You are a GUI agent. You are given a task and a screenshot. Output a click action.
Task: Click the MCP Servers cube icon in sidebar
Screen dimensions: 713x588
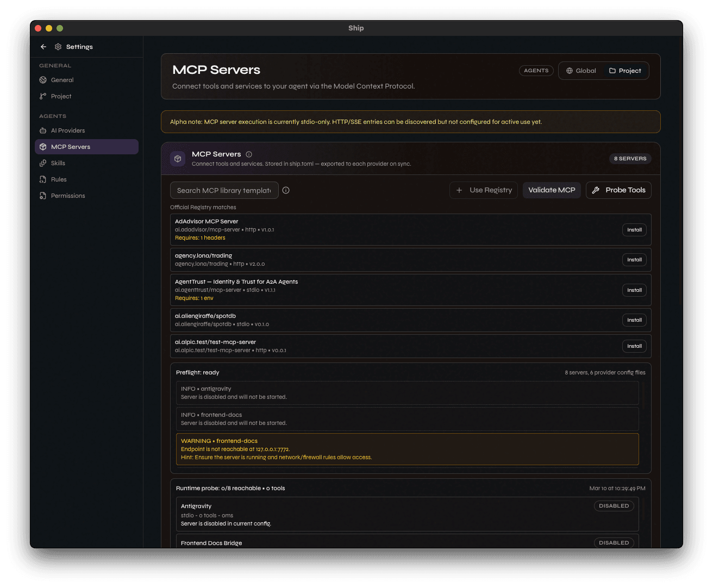[x=43, y=147]
